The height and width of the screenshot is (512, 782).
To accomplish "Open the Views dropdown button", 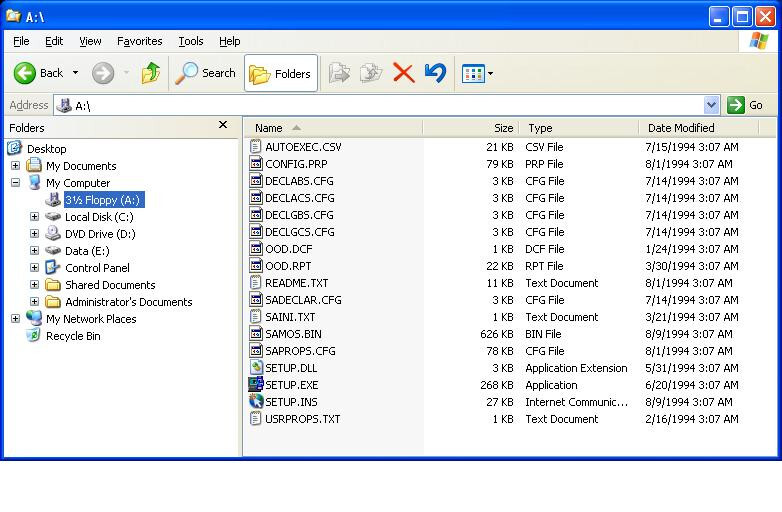I will point(477,74).
